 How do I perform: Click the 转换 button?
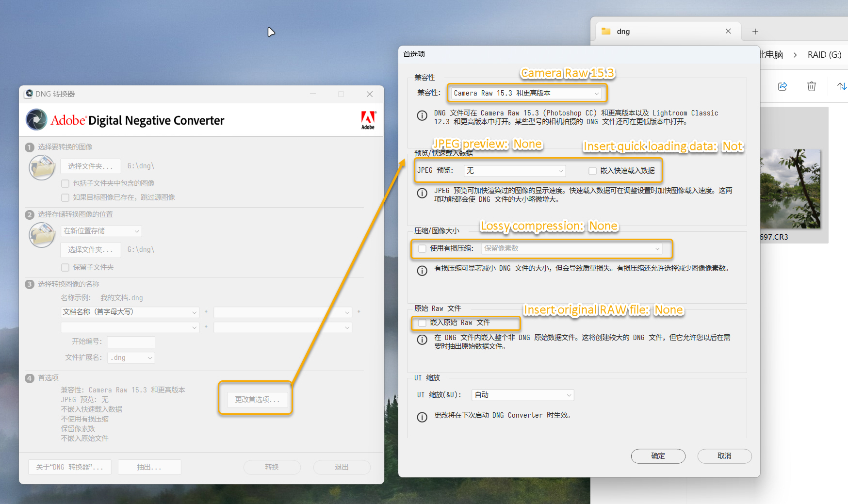(272, 467)
